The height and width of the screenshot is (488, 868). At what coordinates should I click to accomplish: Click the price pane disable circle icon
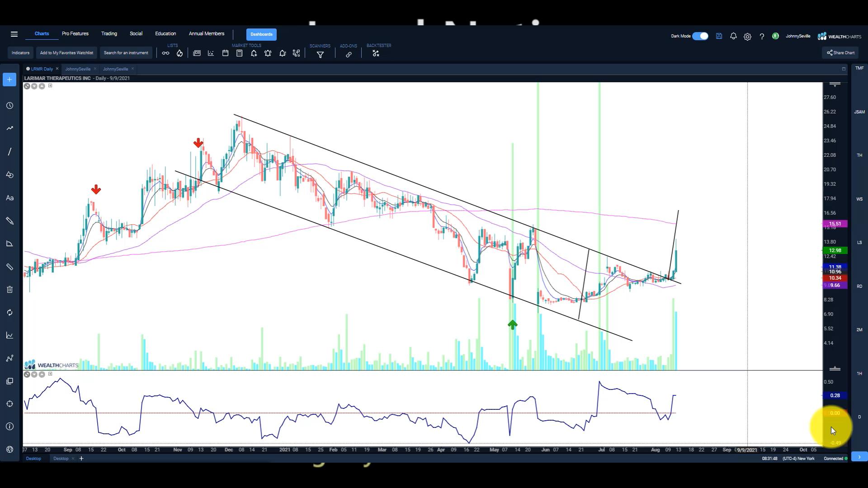(27, 86)
